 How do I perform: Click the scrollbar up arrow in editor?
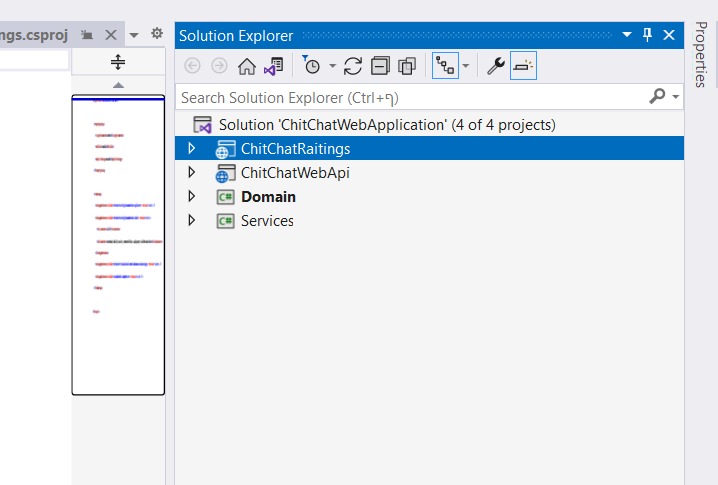pyautogui.click(x=118, y=85)
